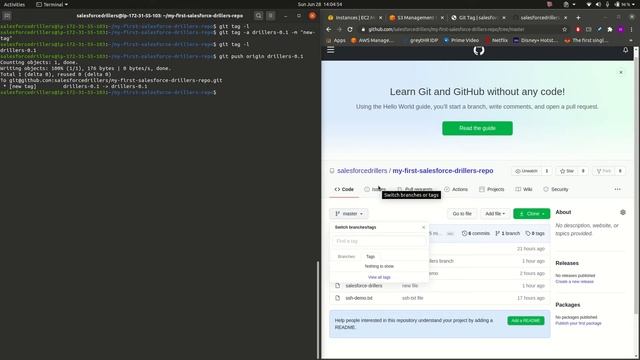Open Apps bookmarks shortcut
Viewport: 640px width, 360px height.
point(336,40)
